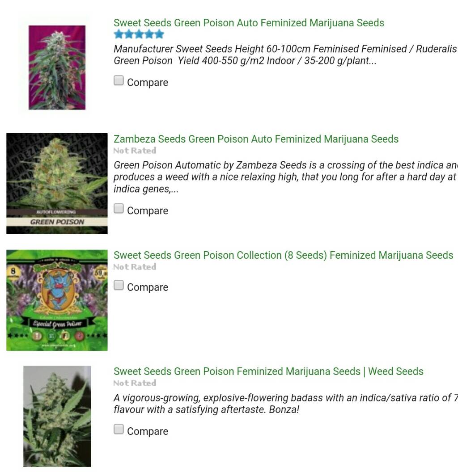Open Sweet Seeds Green Poison Auto product link
Viewport: 458px width, 476px height.
point(249,23)
